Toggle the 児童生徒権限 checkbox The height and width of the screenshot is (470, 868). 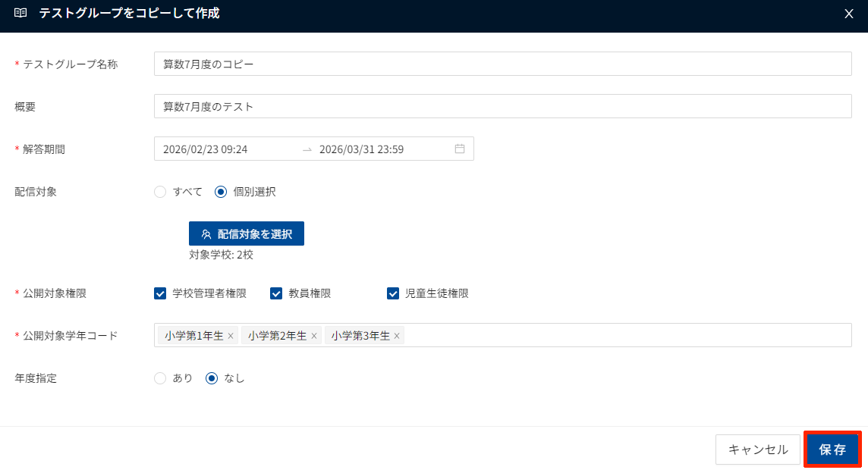[x=393, y=293]
